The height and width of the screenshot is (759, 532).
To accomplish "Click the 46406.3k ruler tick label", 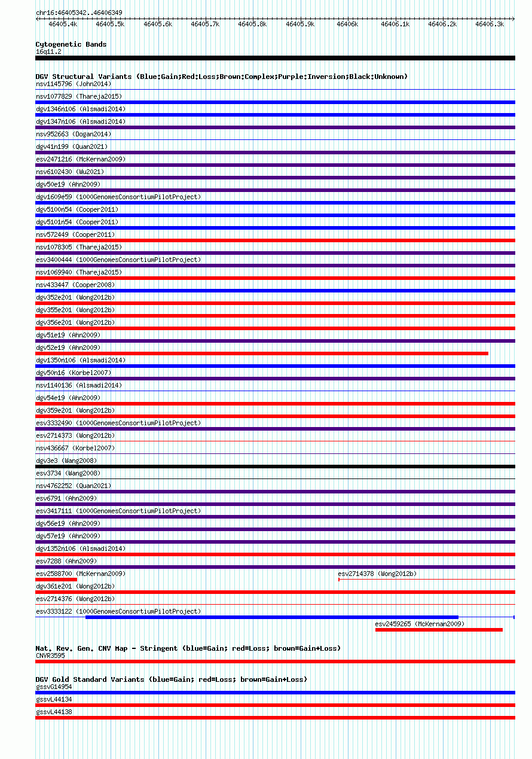I will coord(490,25).
